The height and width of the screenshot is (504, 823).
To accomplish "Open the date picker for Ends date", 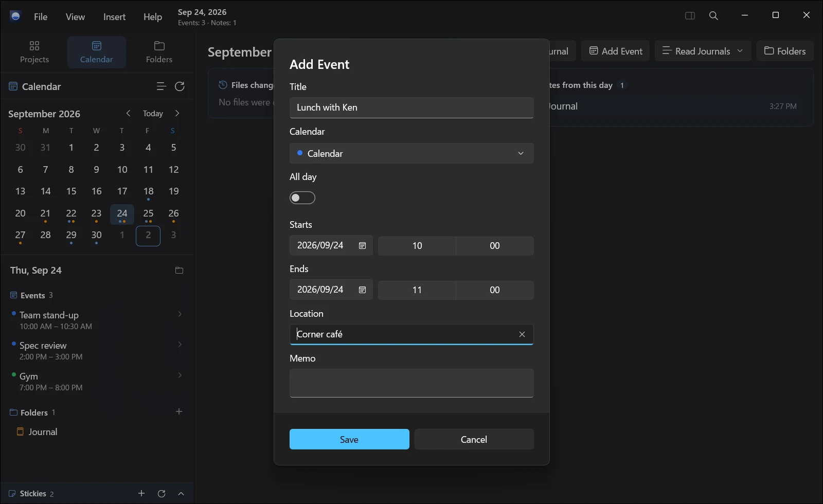I will click(362, 290).
